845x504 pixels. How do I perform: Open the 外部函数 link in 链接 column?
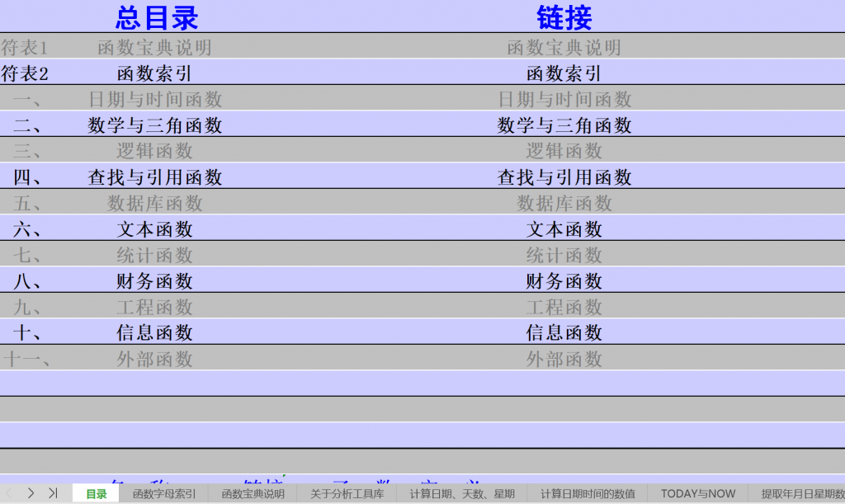click(x=564, y=359)
